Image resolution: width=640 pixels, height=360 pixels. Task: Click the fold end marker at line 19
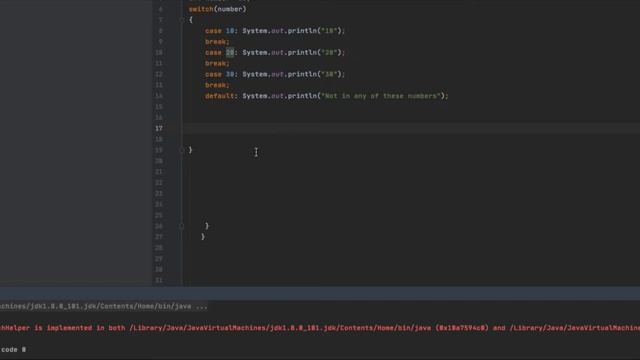(182, 150)
